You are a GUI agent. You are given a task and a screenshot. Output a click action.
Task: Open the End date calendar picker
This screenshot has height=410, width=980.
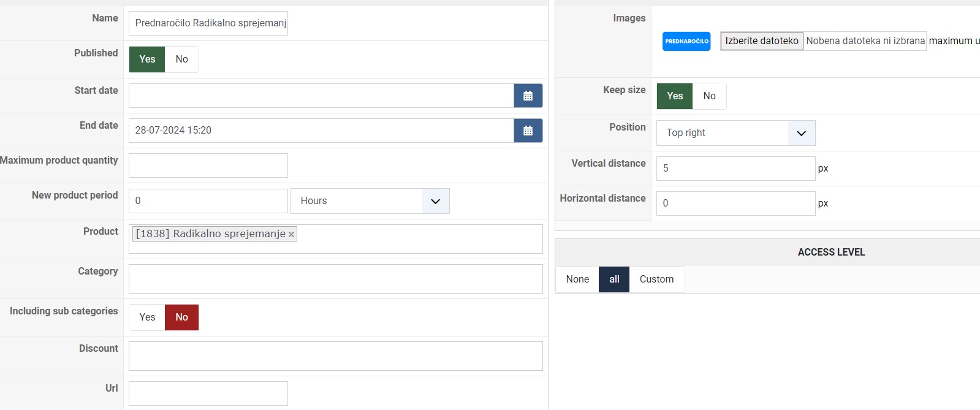click(x=528, y=131)
